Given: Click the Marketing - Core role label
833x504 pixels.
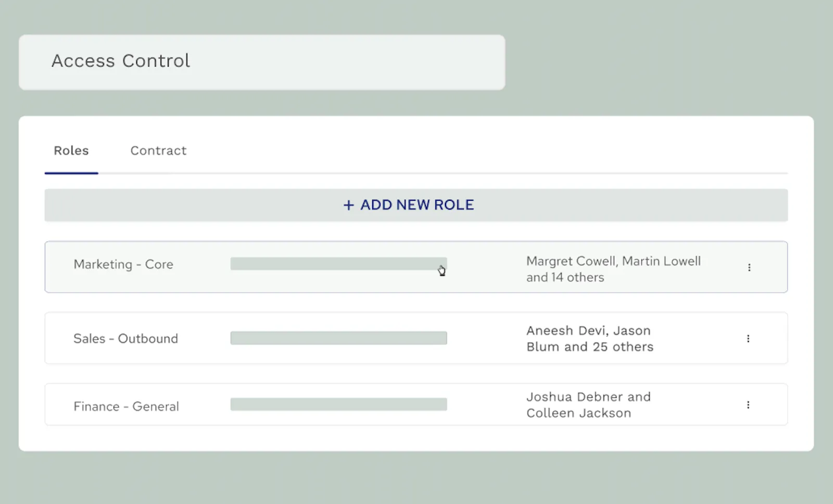Looking at the screenshot, I should click(x=123, y=264).
